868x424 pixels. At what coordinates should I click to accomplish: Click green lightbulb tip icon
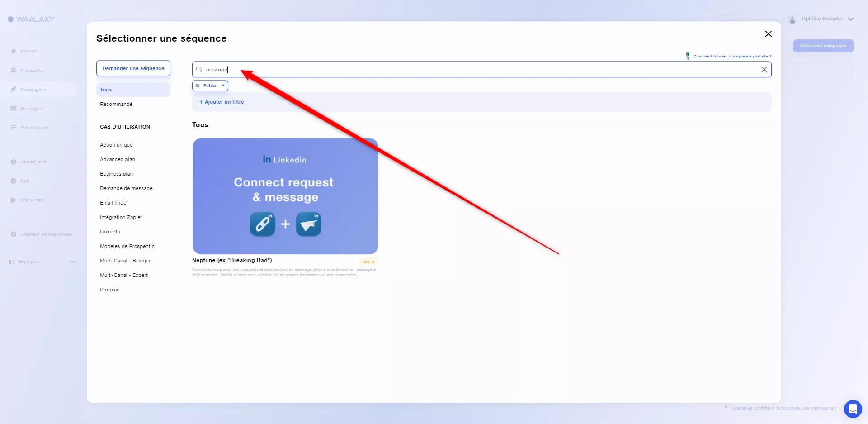(x=688, y=56)
